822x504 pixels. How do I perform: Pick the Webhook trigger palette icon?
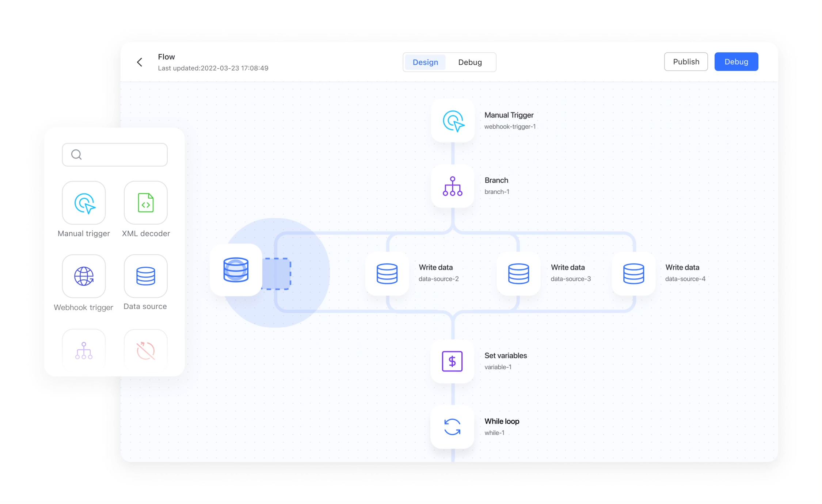(x=84, y=276)
